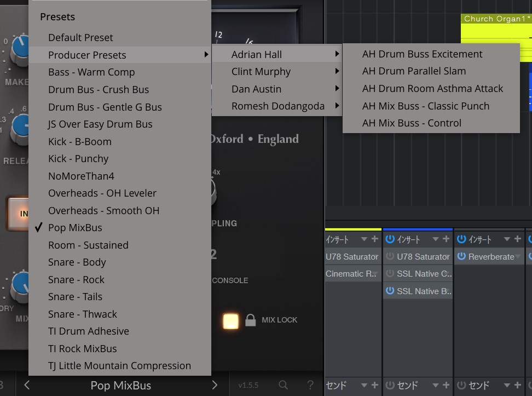Screen dimensions: 532x396
Task: Choose AH Mix Buss - Classic Punch
Action: (x=425, y=106)
